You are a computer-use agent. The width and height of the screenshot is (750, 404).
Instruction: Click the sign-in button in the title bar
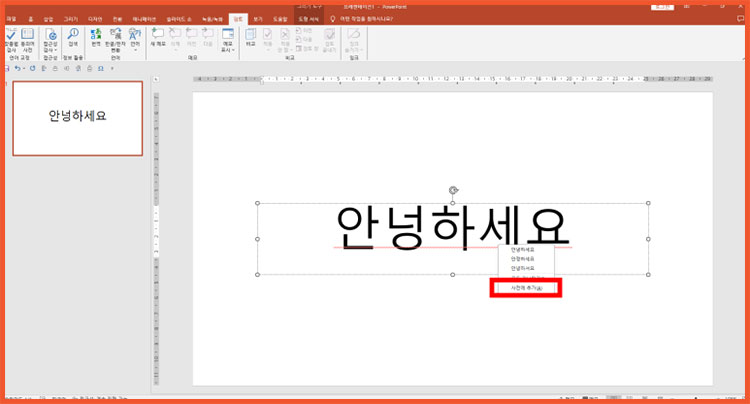[x=662, y=7]
